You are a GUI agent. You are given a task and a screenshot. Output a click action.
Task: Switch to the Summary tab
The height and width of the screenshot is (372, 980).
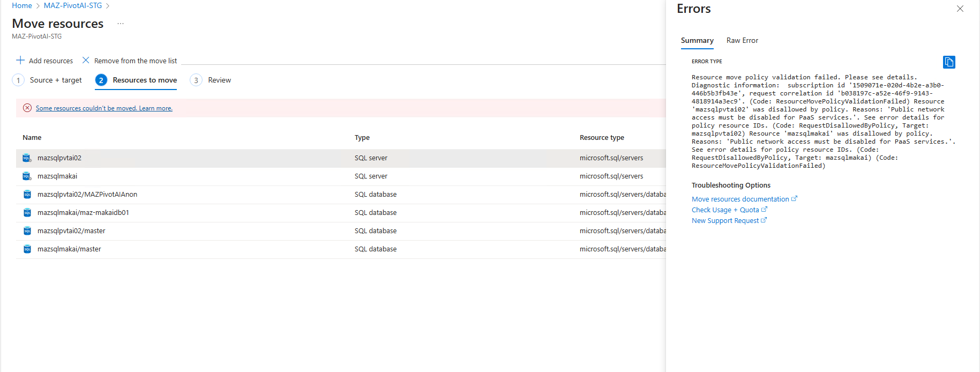click(697, 41)
